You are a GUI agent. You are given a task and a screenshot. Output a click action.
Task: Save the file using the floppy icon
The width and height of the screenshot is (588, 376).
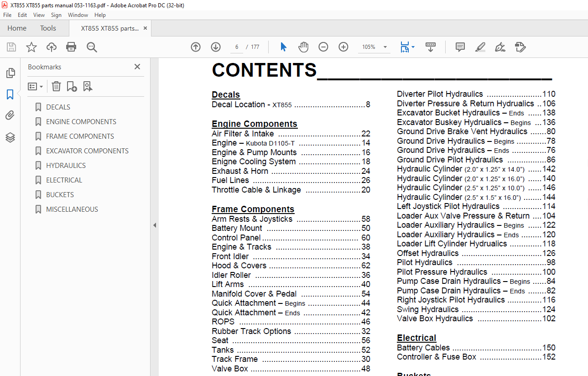point(11,47)
